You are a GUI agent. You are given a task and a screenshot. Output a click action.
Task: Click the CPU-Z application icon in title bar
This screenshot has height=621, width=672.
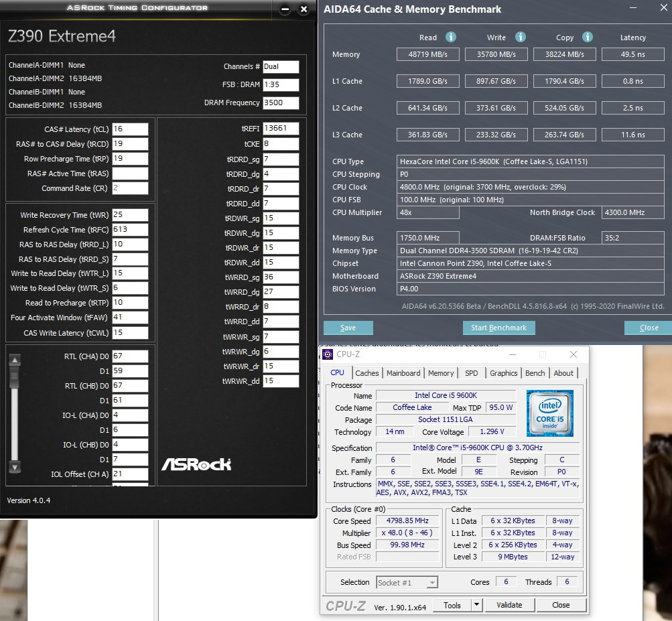click(x=328, y=354)
